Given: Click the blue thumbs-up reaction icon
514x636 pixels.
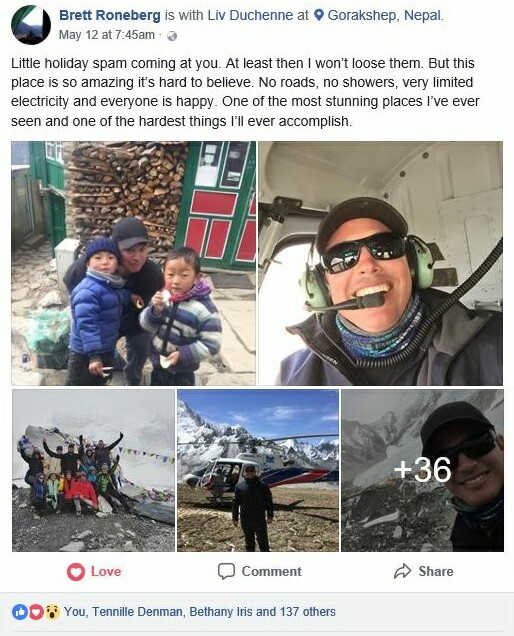Looking at the screenshot, I should tap(19, 612).
